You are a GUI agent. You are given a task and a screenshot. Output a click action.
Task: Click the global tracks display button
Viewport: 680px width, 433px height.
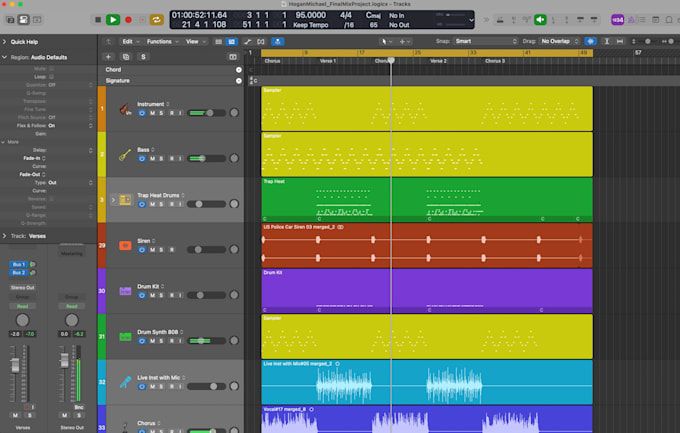pyautogui.click(x=233, y=57)
